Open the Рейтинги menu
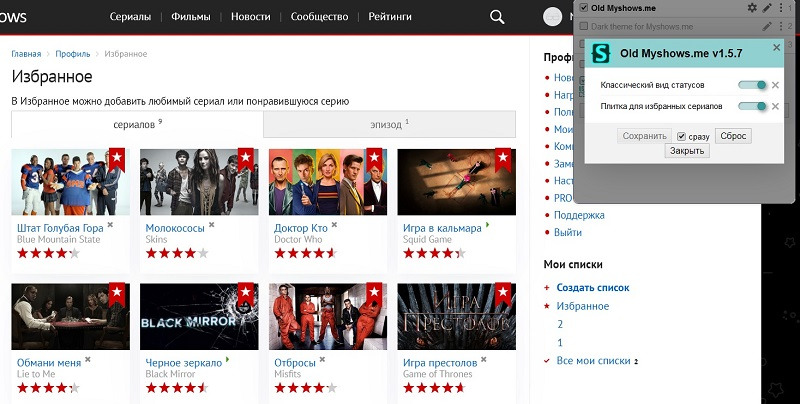This screenshot has width=800, height=404. point(390,17)
